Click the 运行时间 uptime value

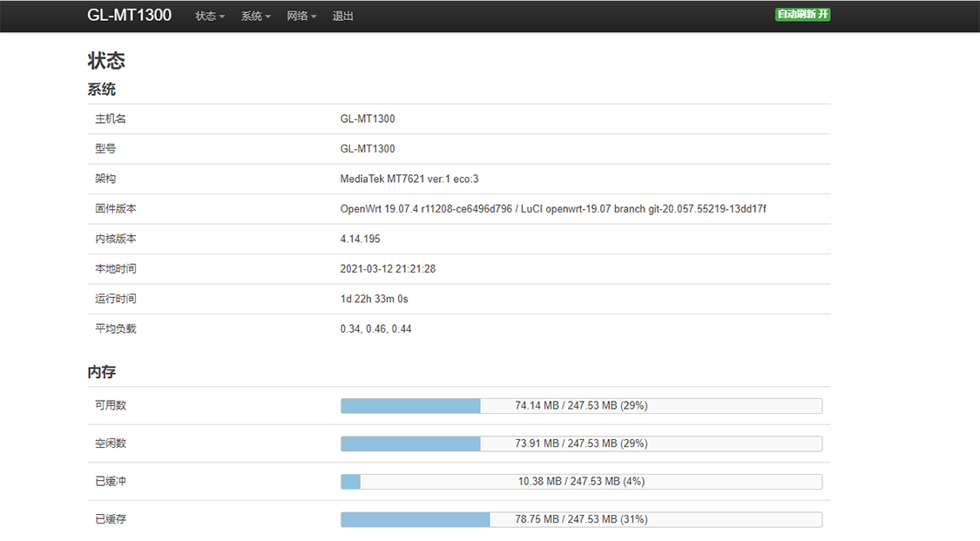click(375, 298)
